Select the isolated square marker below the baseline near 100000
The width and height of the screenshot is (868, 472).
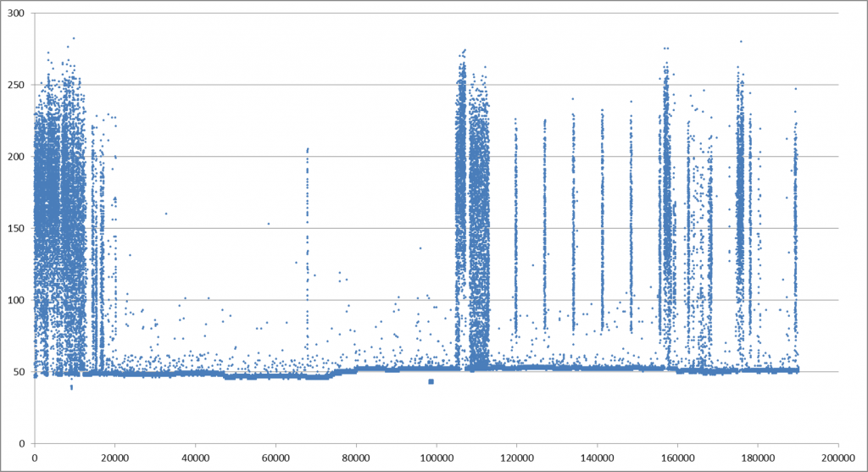[431, 381]
